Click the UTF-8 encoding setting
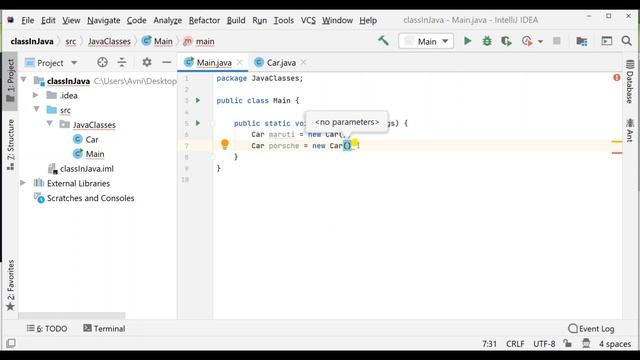640x360 pixels. 544,344
